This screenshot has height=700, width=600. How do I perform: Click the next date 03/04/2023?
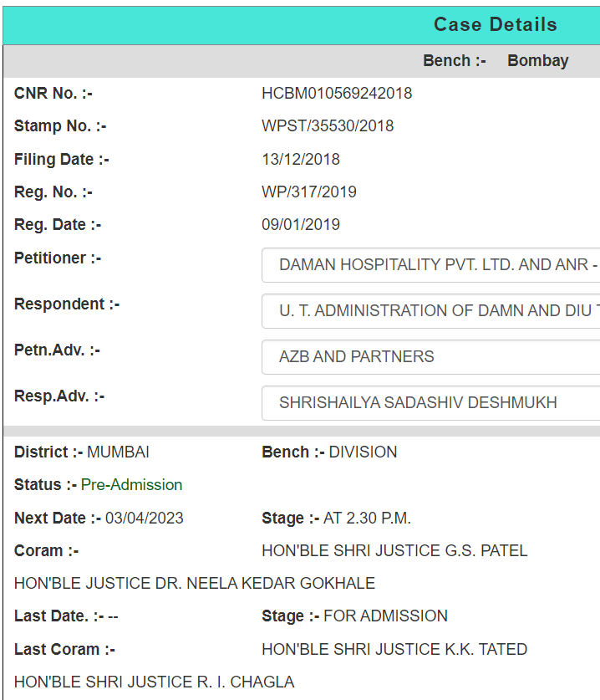[145, 519]
